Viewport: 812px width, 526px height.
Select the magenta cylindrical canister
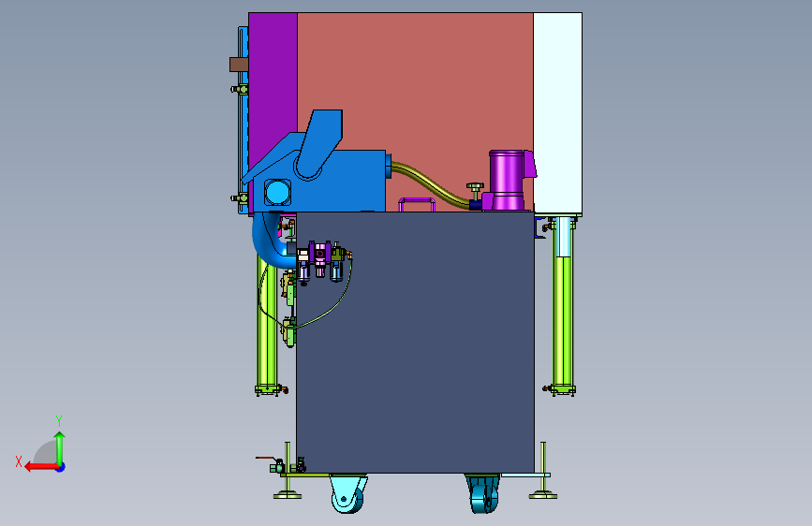tap(508, 180)
